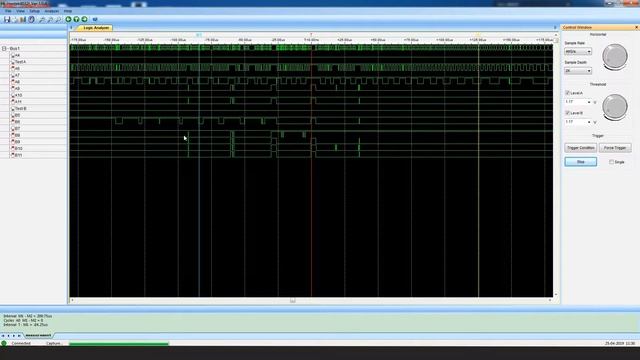Open the Level A voltage dropdown

pyautogui.click(x=578, y=102)
